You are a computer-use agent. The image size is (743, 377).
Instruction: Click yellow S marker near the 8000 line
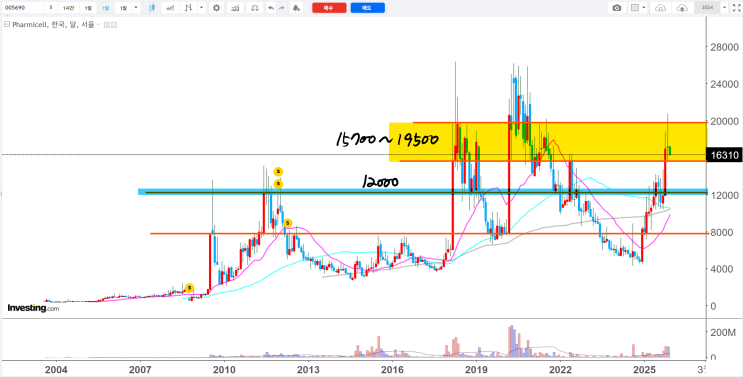pyautogui.click(x=288, y=223)
